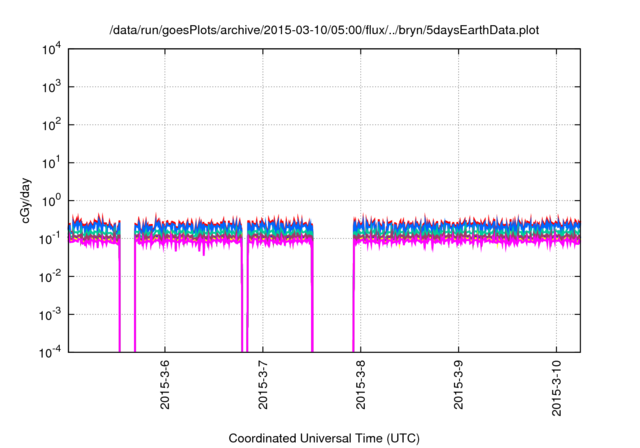The image size is (640, 448).
Task: Click the 10^0 y-axis tick label
Action: tap(51, 201)
